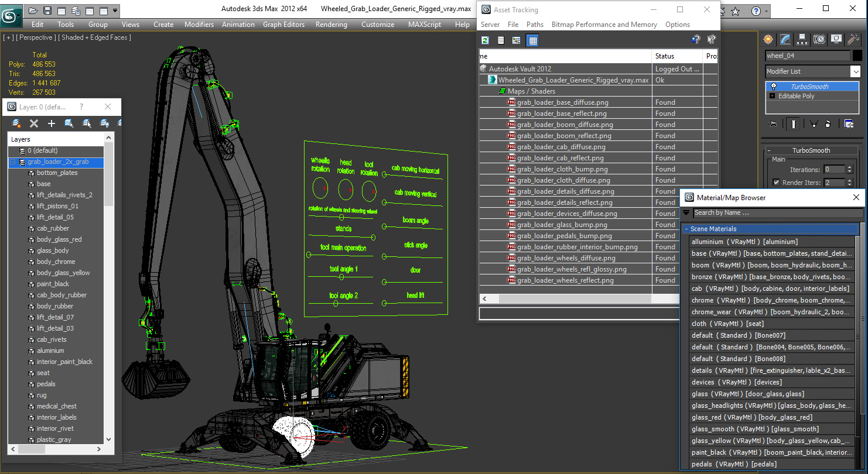Click the blue question mark help icon in the title bar
The image size is (868, 474).
click(756, 11)
